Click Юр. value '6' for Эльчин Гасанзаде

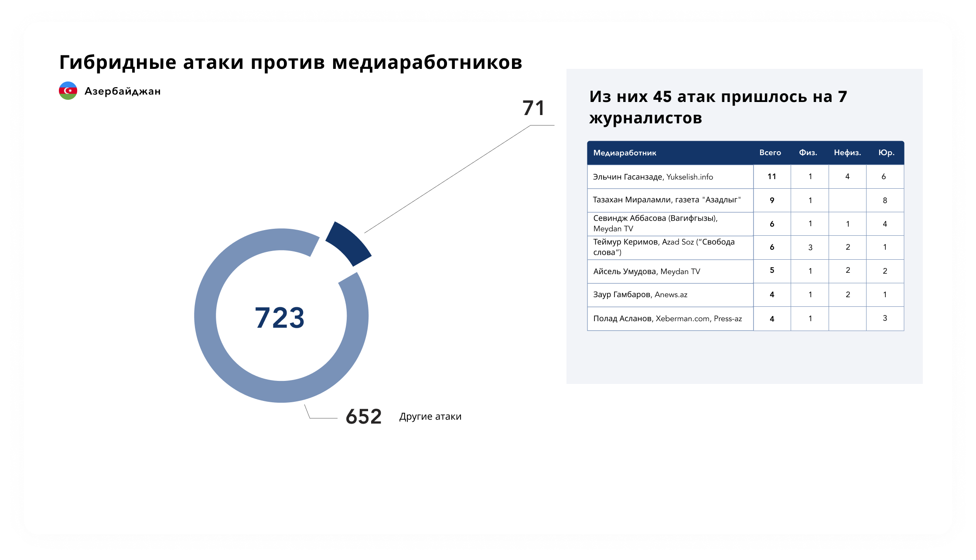coord(884,176)
